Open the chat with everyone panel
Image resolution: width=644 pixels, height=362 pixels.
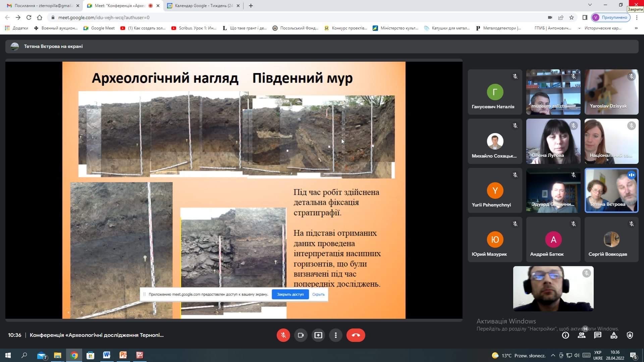pos(598,335)
